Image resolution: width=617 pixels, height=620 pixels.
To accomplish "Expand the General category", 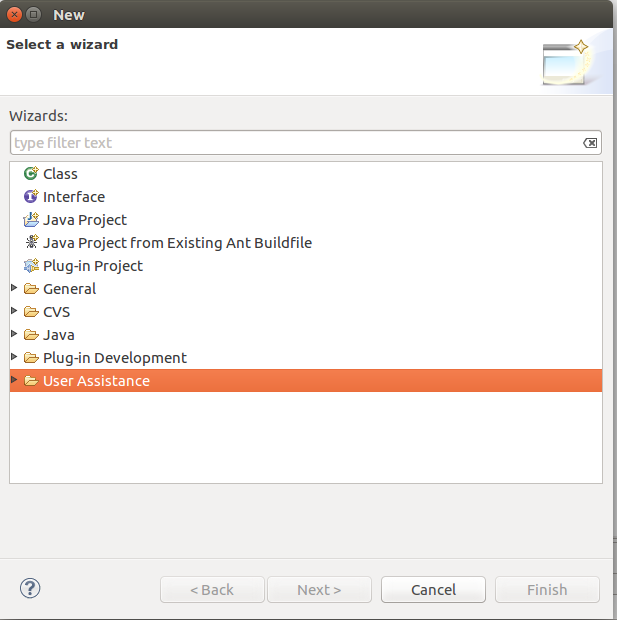I will point(14,288).
